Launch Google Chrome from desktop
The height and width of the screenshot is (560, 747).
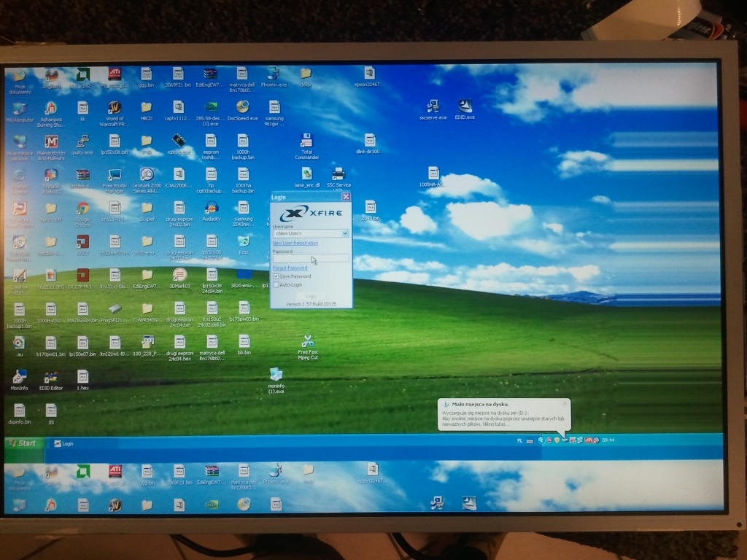(x=82, y=214)
